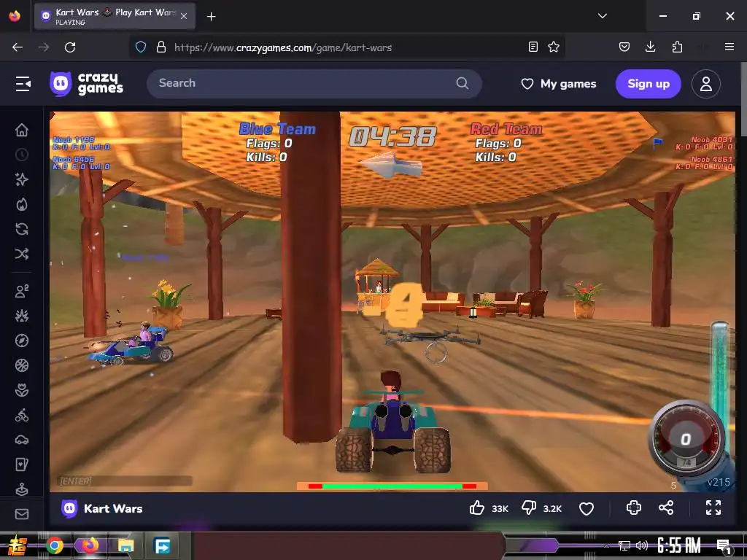Open Bike category icon
Screen dimensions: 747x560
point(21,415)
